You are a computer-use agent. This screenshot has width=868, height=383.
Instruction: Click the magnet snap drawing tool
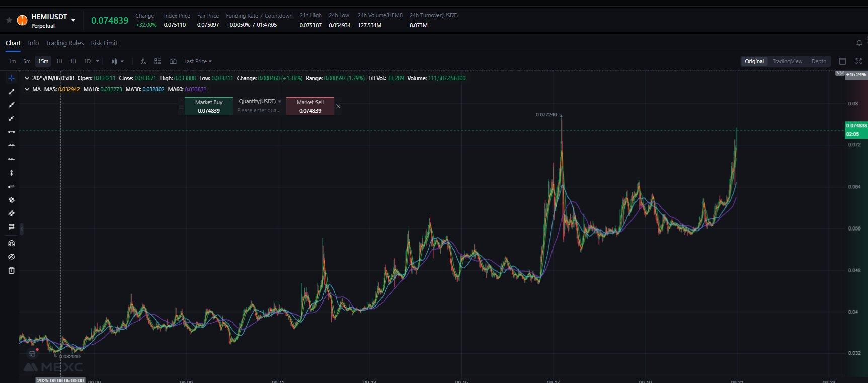pos(11,243)
